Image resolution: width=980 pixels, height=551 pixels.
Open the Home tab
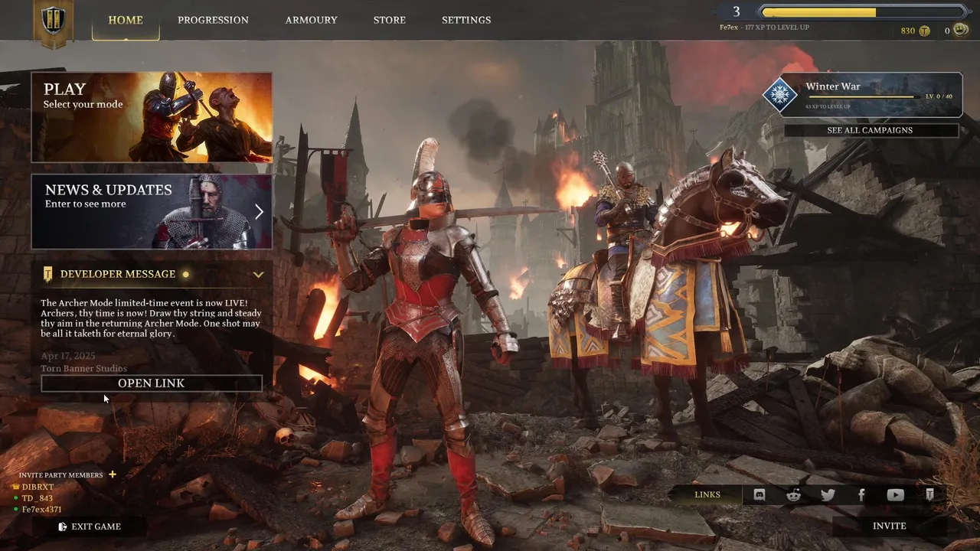(126, 20)
